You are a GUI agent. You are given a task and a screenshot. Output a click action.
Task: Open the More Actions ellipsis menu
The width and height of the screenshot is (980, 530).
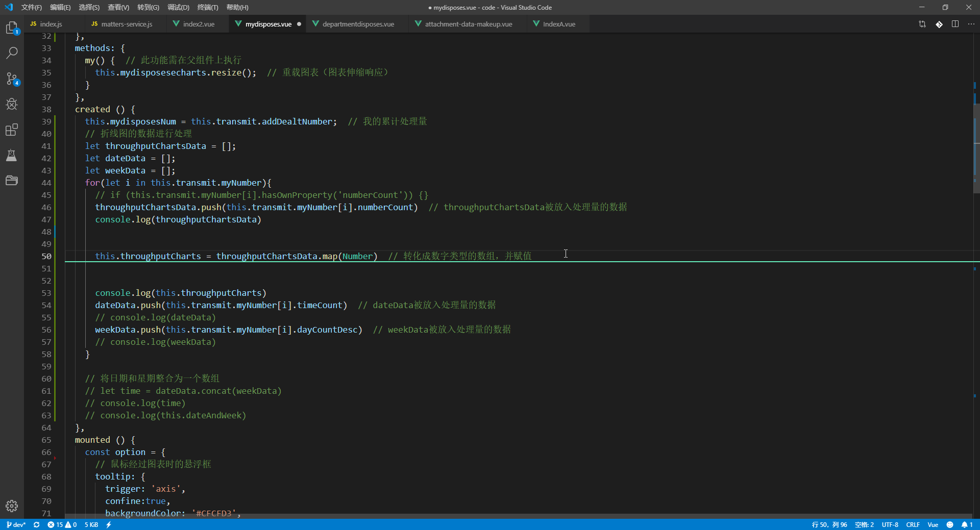(971, 24)
